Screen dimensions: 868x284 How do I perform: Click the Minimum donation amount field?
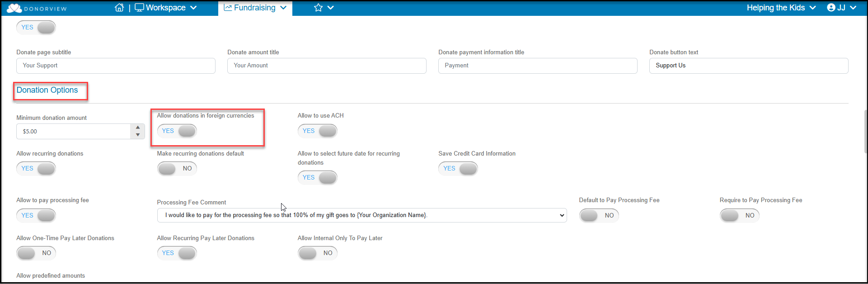74,132
